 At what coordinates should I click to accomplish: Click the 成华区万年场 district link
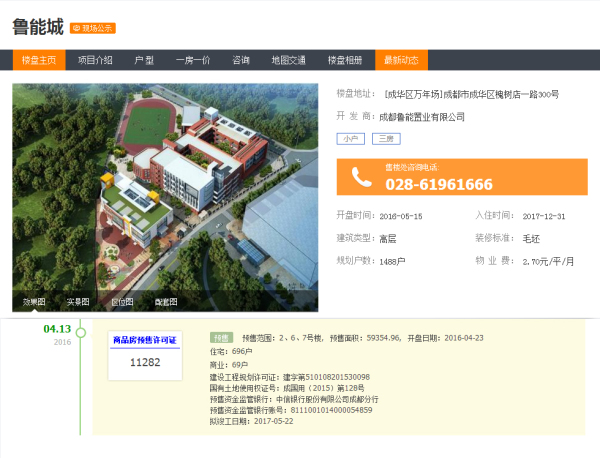412,94
